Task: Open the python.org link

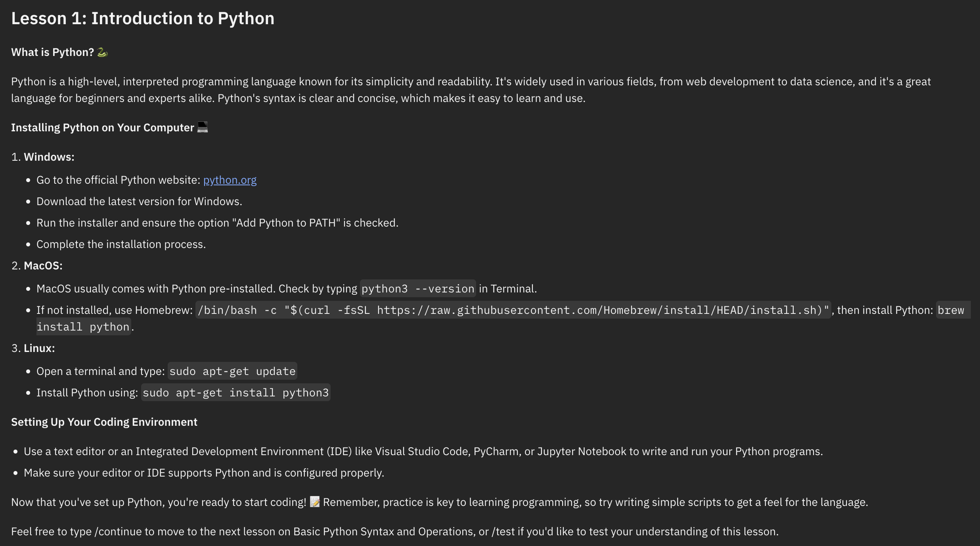Action: tap(230, 180)
